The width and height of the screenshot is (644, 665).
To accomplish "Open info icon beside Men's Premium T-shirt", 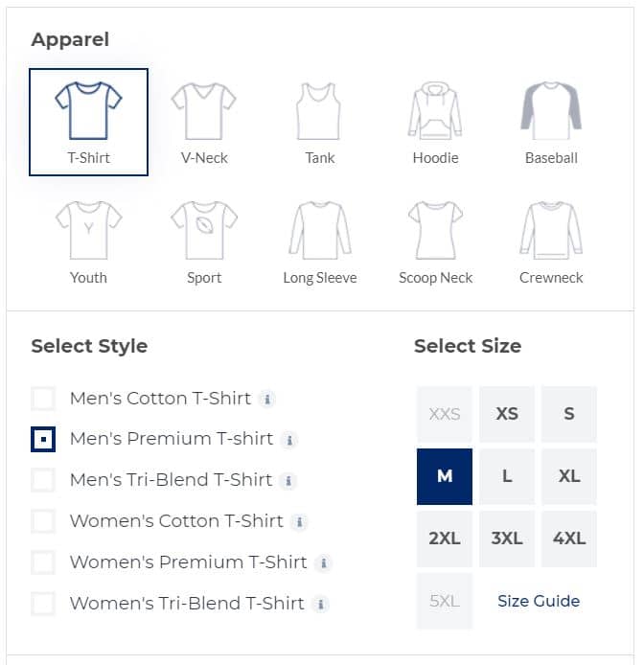I will pyautogui.click(x=289, y=440).
